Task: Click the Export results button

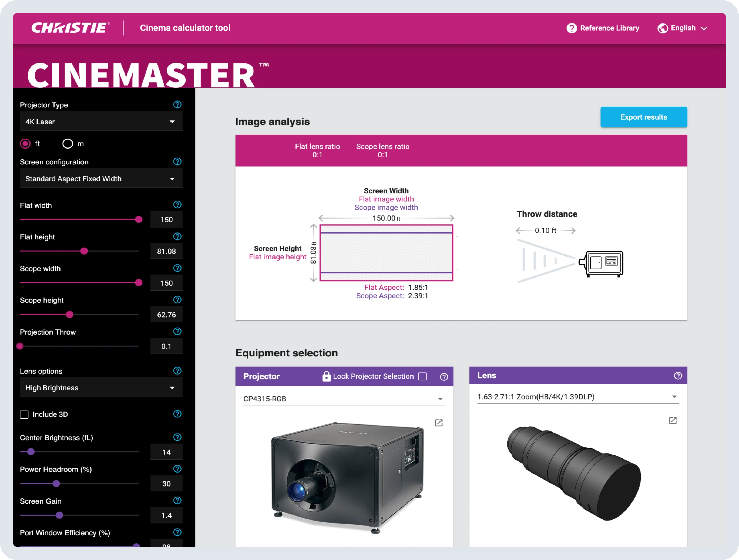Action: [643, 117]
